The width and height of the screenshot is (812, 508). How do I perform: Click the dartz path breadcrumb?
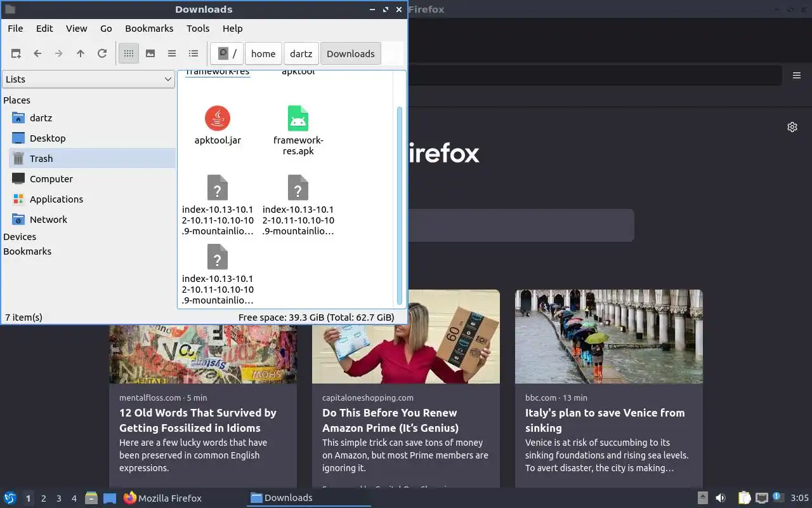(x=301, y=54)
